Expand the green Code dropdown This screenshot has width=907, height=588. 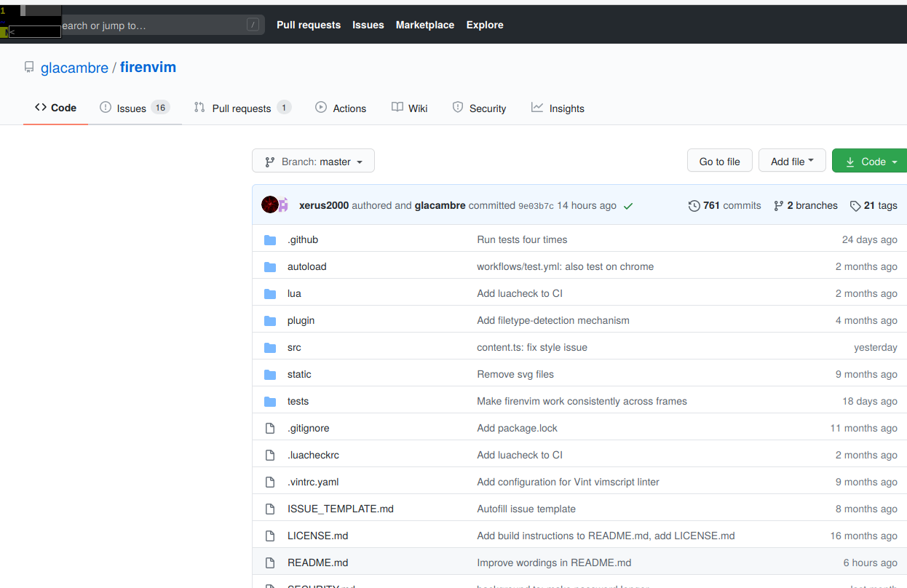[x=871, y=160]
